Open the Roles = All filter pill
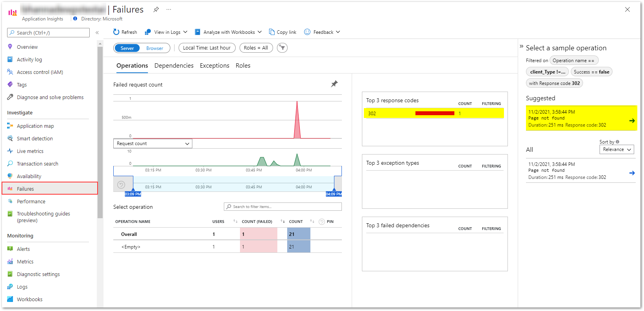The width and height of the screenshot is (644, 311). click(256, 48)
